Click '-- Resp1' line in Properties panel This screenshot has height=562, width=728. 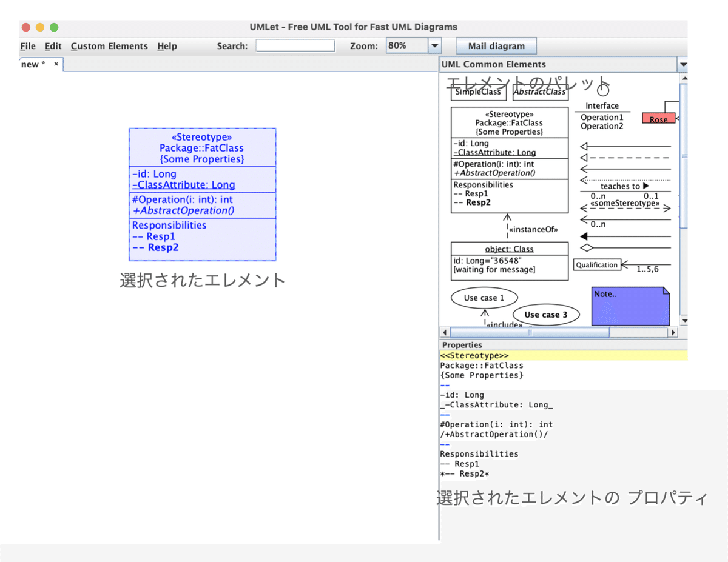[460, 464]
